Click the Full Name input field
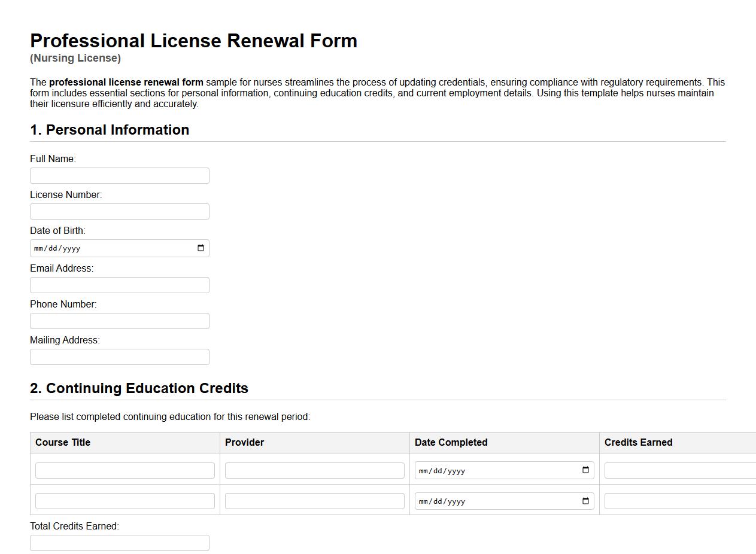This screenshot has width=756, height=554. (119, 175)
